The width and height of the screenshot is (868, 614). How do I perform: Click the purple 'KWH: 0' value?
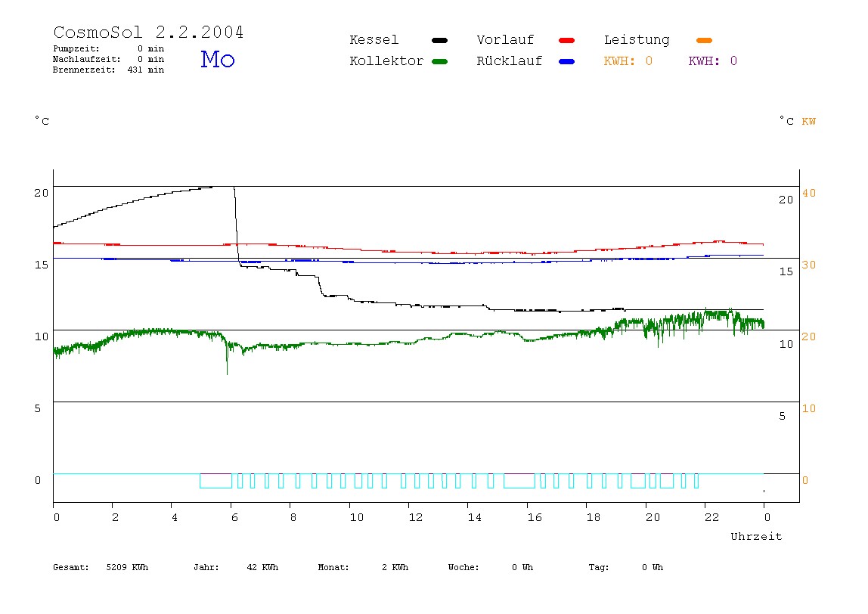712,61
